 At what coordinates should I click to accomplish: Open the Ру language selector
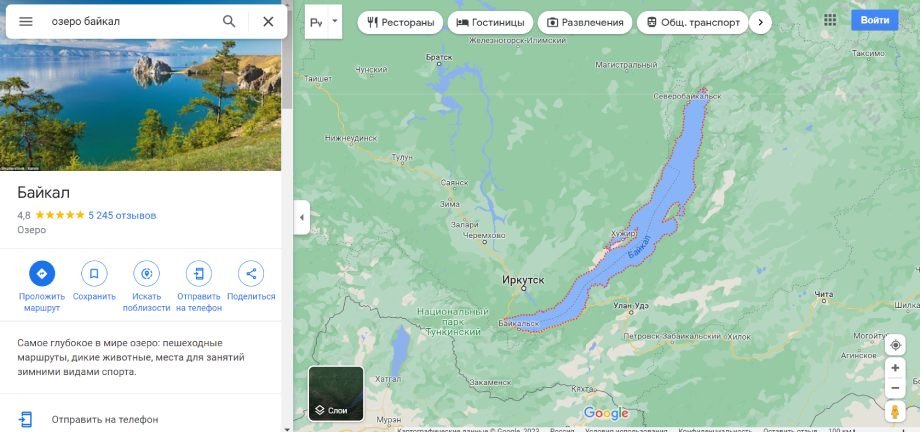(x=323, y=22)
